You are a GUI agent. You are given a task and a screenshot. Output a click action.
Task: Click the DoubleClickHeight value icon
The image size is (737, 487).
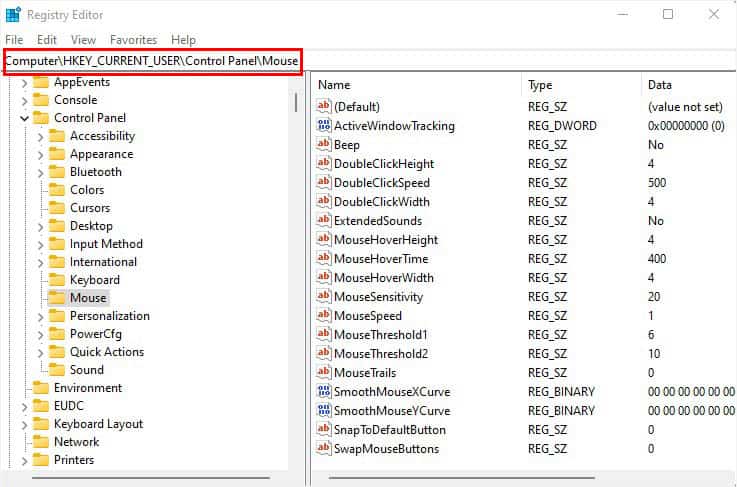(x=324, y=164)
